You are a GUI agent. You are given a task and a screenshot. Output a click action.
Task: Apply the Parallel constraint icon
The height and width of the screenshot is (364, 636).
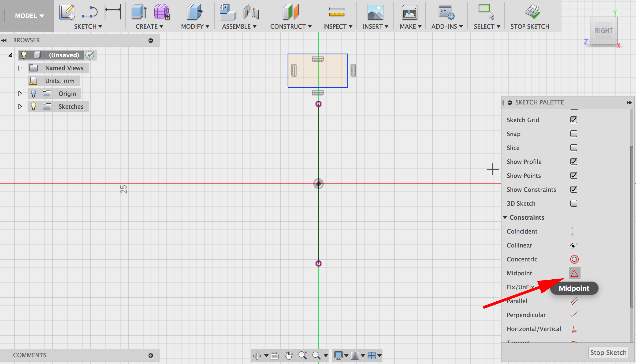pyautogui.click(x=574, y=301)
